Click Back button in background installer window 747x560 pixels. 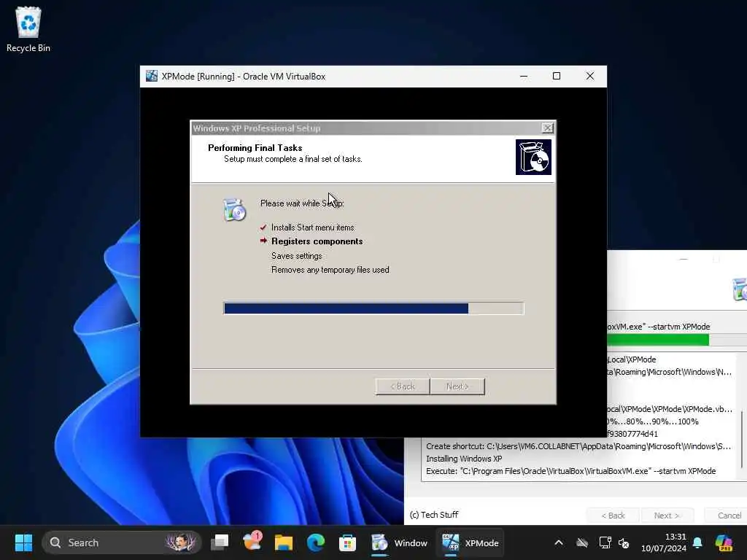click(613, 516)
